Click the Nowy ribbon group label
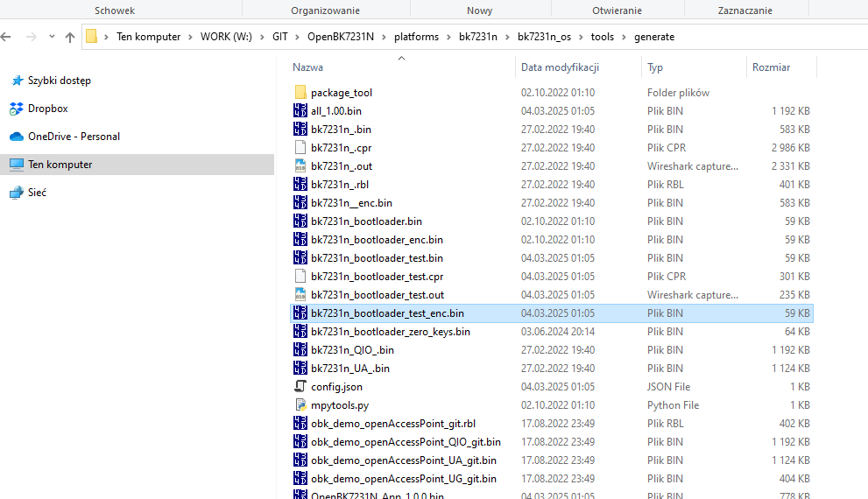 click(479, 11)
